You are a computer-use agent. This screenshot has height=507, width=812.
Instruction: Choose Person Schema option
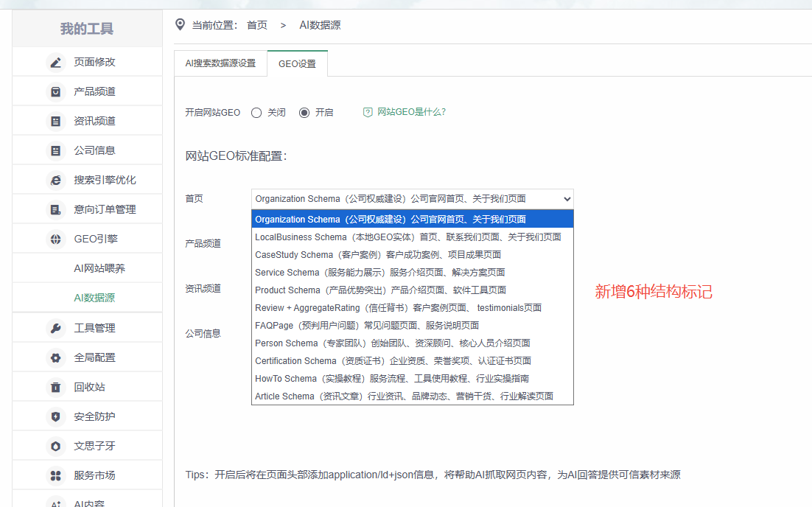pyautogui.click(x=412, y=343)
